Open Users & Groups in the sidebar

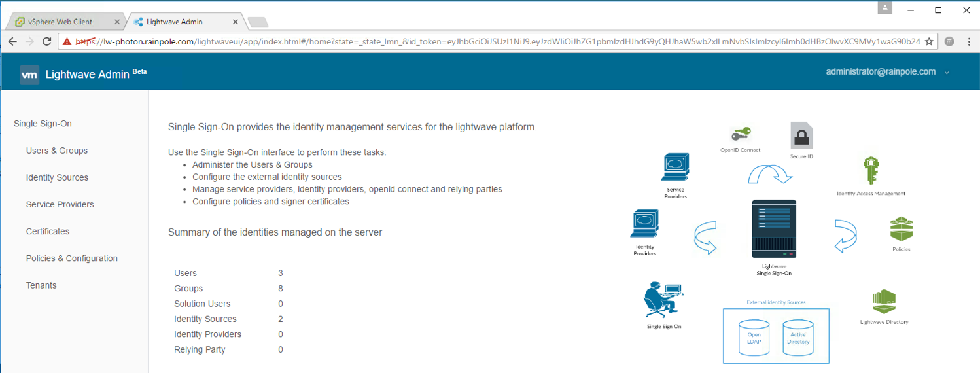[x=57, y=151]
